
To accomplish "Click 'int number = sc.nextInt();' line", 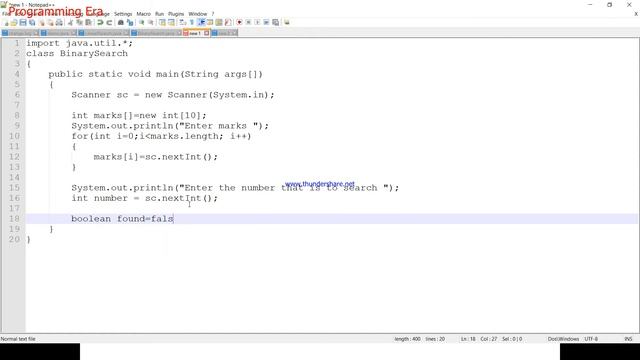I will 145,198.
